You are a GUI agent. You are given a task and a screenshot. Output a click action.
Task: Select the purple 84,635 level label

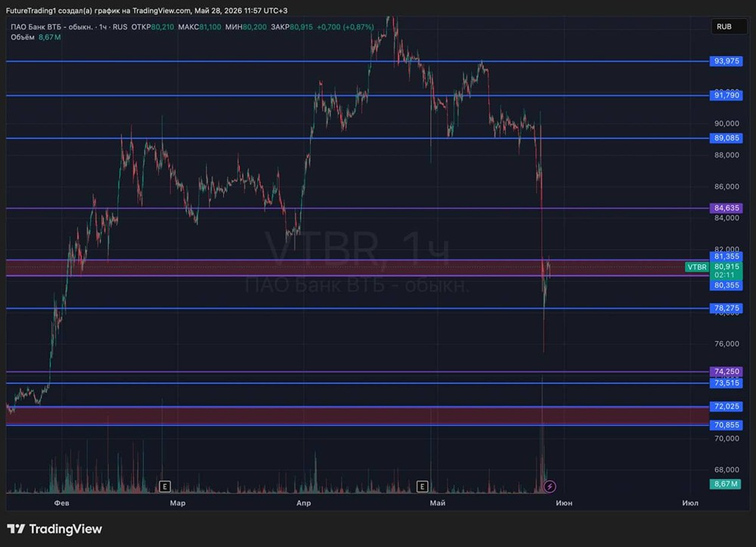[726, 208]
